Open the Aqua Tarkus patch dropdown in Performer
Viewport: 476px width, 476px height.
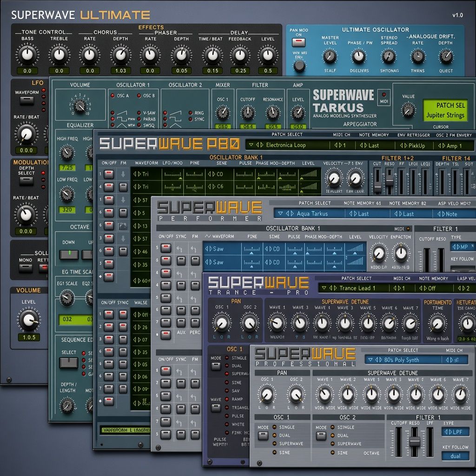click(309, 214)
